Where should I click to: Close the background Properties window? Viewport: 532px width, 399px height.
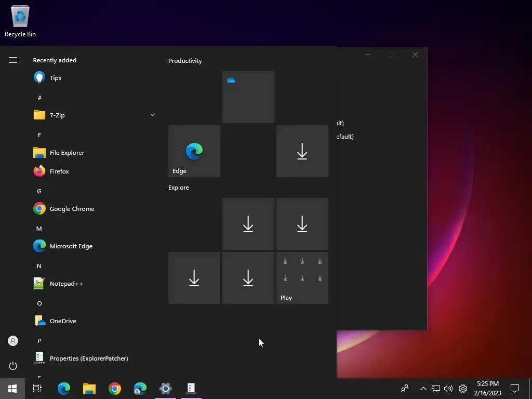pos(415,55)
